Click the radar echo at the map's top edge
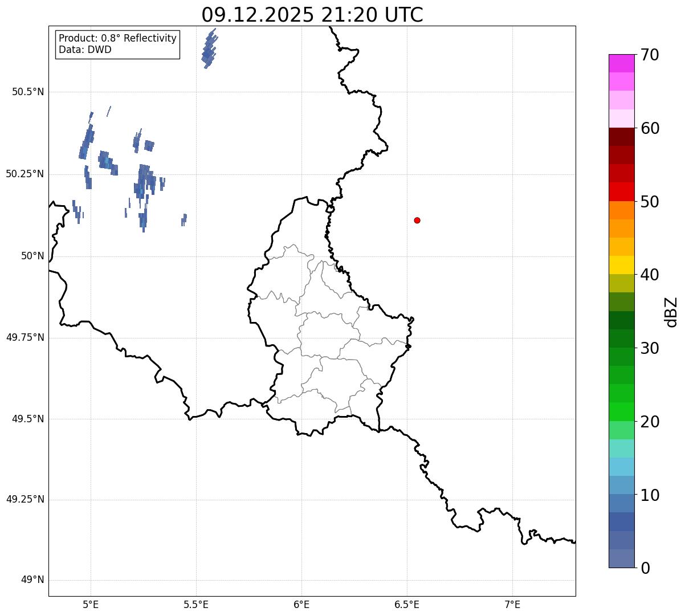Viewport: 685px width, 616px height. point(209,48)
